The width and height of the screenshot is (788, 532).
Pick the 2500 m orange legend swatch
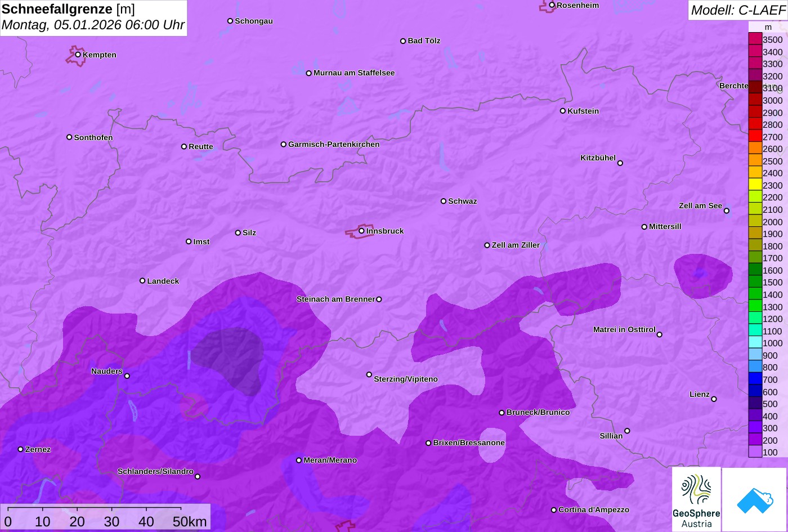click(755, 161)
